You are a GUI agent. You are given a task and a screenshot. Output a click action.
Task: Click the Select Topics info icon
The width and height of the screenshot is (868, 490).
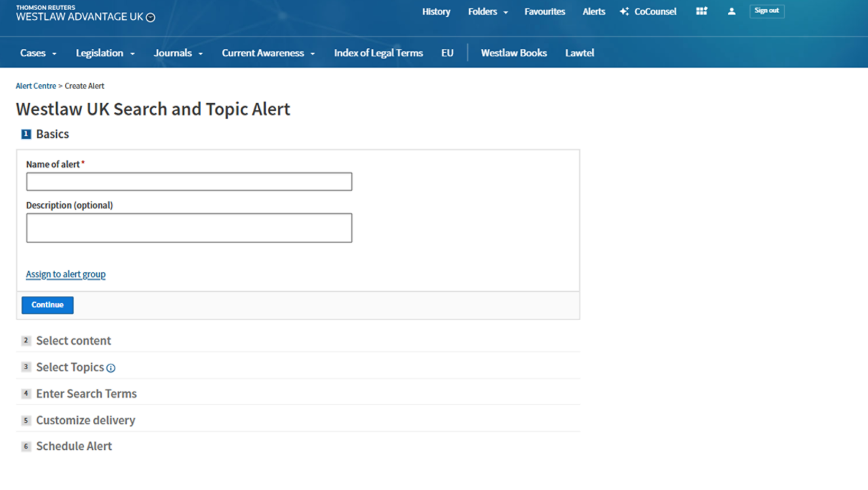111,368
